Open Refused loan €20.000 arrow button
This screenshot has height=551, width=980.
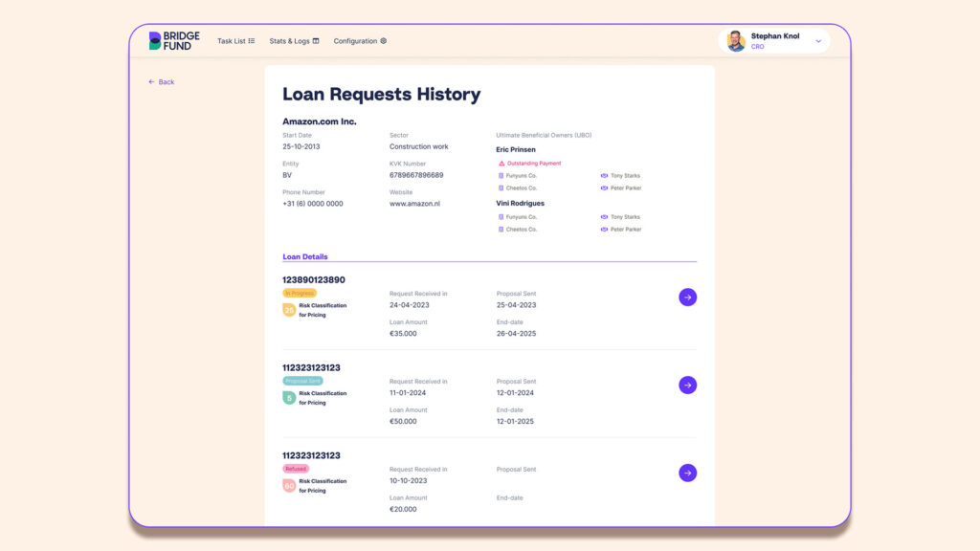click(x=687, y=473)
